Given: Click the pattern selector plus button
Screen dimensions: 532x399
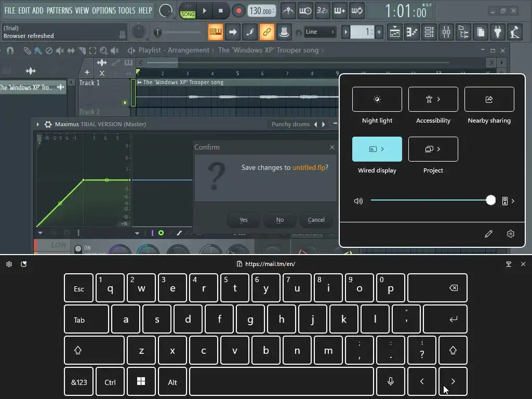Looking at the screenshot, I should [x=379, y=32].
